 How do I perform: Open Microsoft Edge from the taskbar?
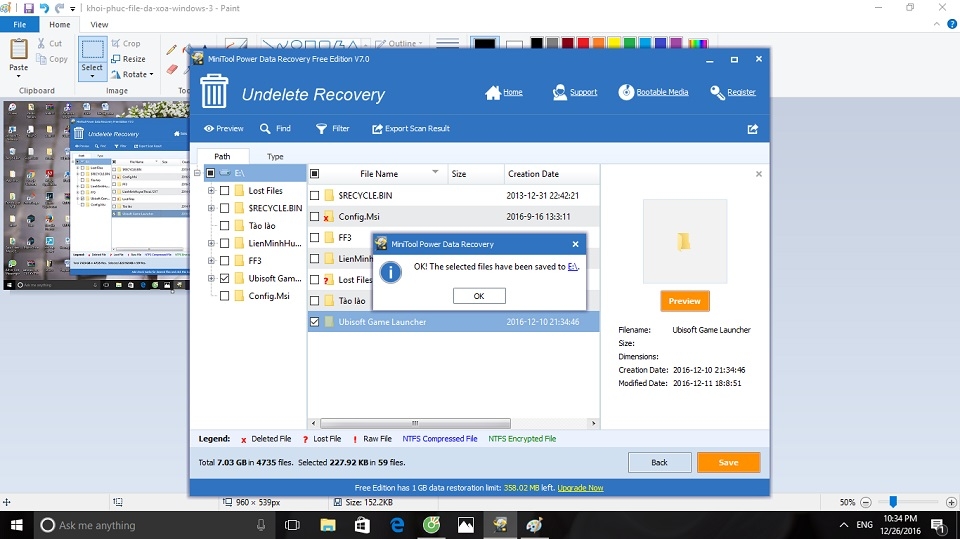pos(397,525)
